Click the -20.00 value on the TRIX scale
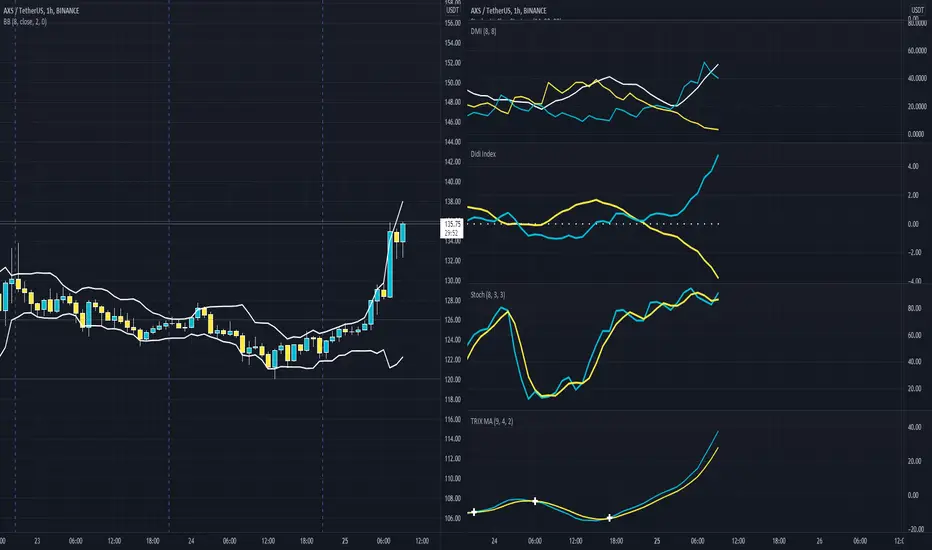This screenshot has width=932, height=550. [915, 529]
